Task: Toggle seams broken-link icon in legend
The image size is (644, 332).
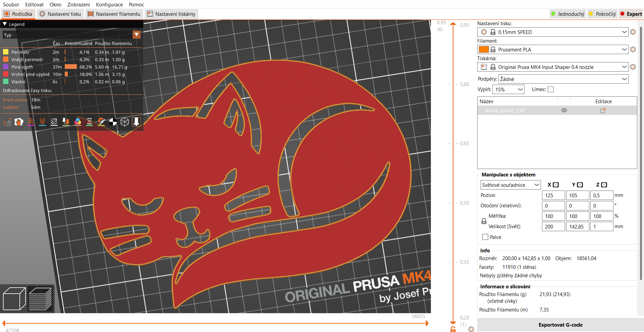Action: (x=54, y=122)
